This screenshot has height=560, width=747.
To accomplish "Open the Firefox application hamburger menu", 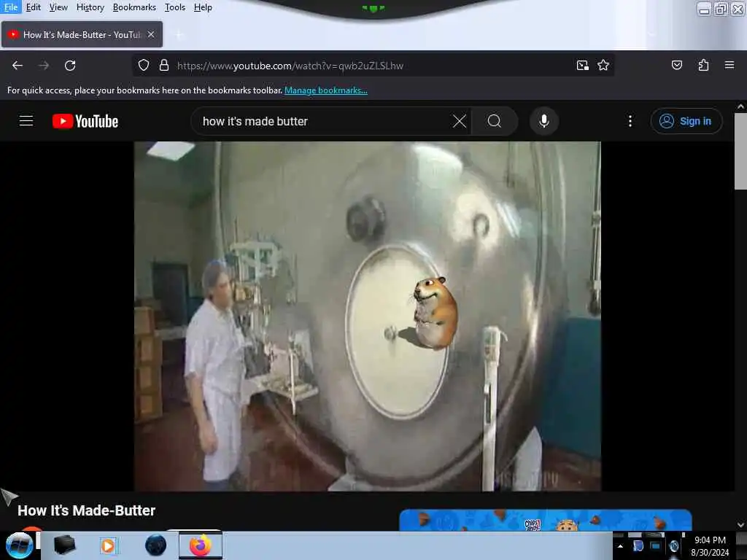I will pos(729,65).
